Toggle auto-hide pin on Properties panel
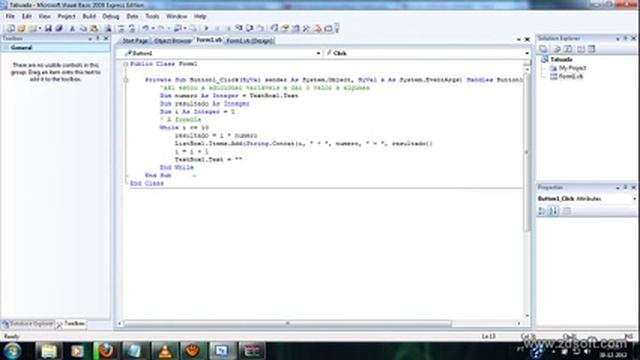This screenshot has height=360, width=640. click(x=625, y=187)
